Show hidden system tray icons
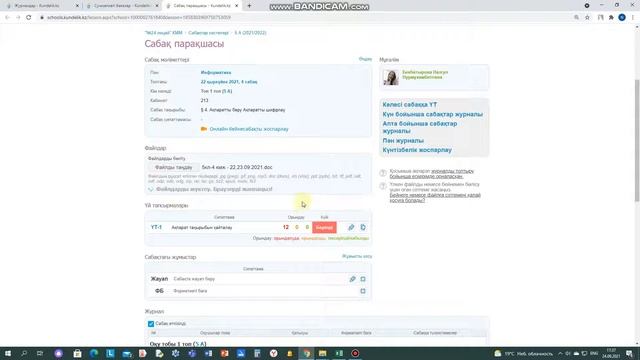Image resolution: width=640 pixels, height=360 pixels. (x=560, y=353)
